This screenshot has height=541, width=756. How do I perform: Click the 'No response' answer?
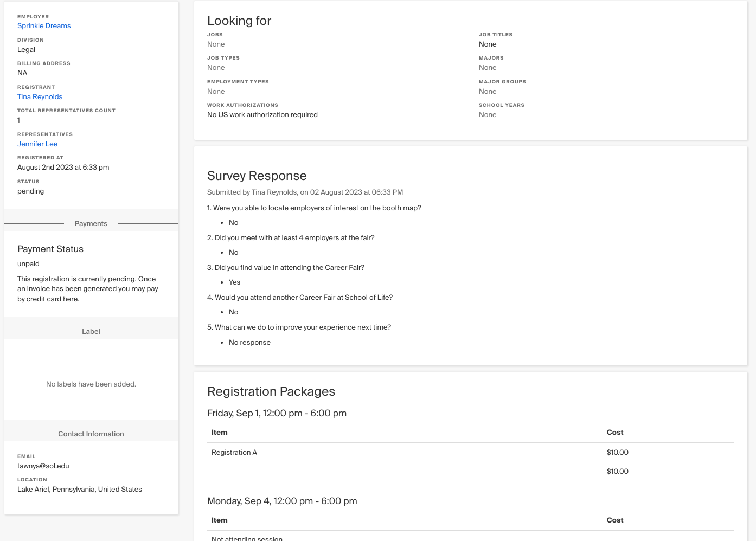(x=249, y=343)
